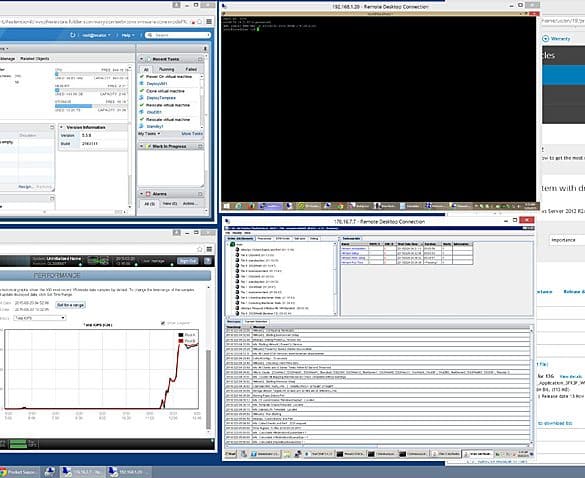Viewport: 585px width, 478px height.
Task: Open Chrome menu icon in vSphere browser window
Action: pos(209,22)
